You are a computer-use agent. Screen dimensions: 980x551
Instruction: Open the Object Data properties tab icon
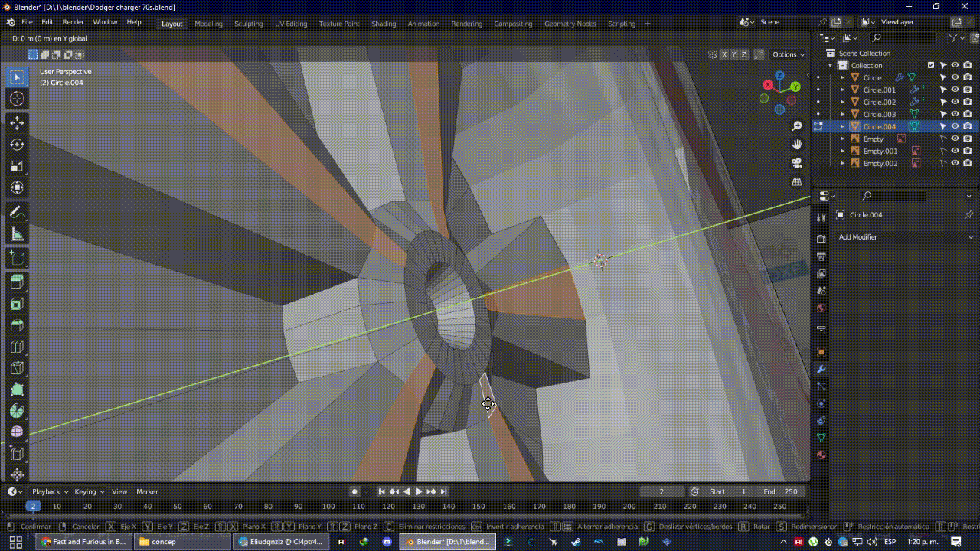pyautogui.click(x=822, y=438)
